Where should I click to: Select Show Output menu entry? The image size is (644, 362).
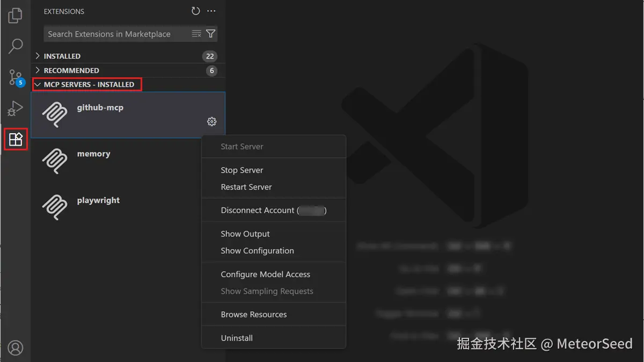coord(274,234)
